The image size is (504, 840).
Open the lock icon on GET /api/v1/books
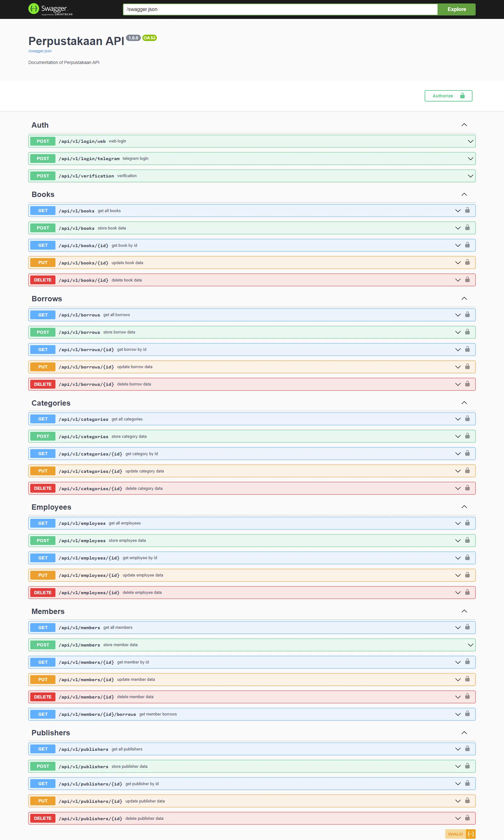click(x=467, y=210)
